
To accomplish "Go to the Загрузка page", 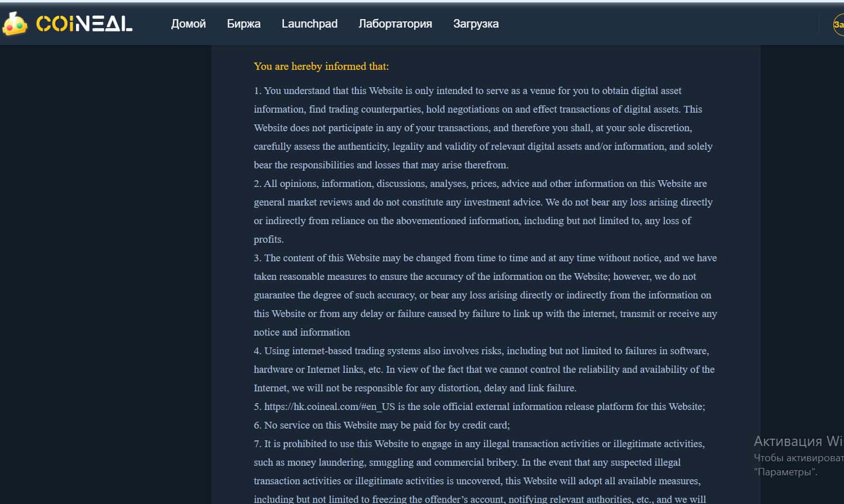I will coord(476,24).
